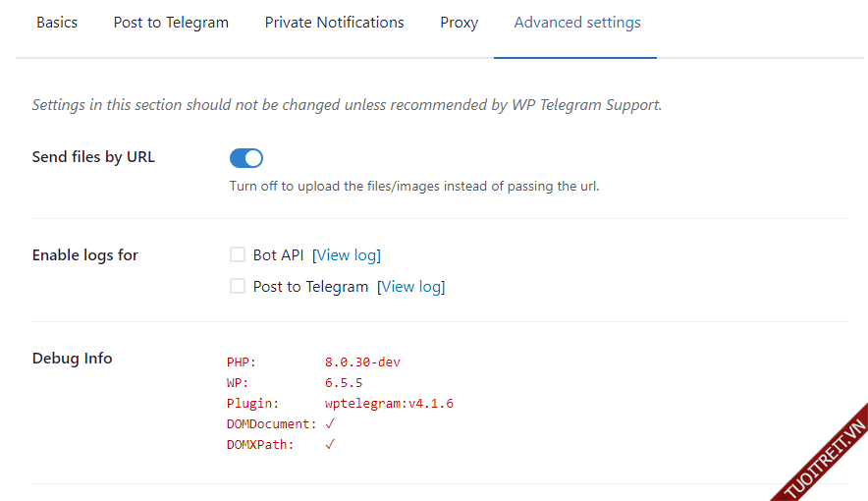
Task: Click the PHP version value 8.0.30-dev
Action: point(362,362)
